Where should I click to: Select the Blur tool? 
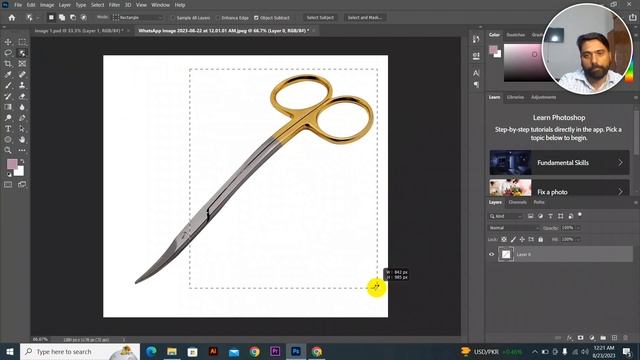click(22, 107)
